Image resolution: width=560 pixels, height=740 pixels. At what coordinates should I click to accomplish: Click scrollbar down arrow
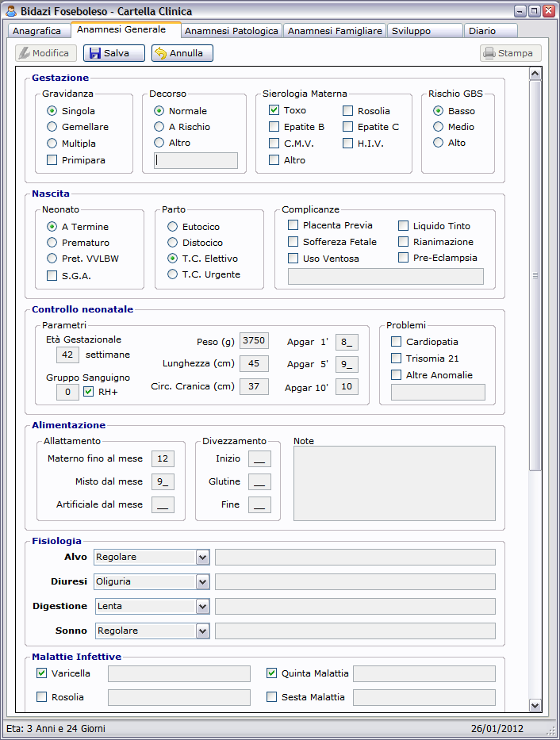coord(535,706)
